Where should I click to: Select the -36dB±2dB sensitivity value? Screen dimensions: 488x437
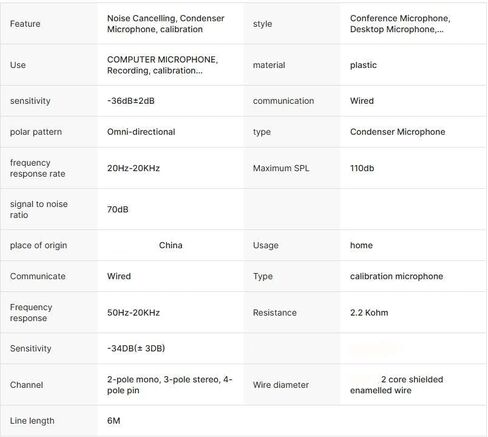(x=131, y=101)
